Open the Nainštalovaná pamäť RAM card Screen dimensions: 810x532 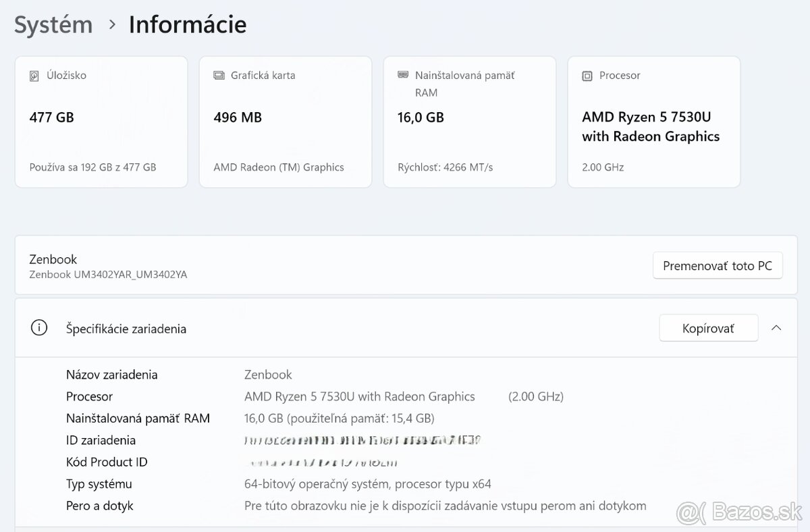(469, 122)
